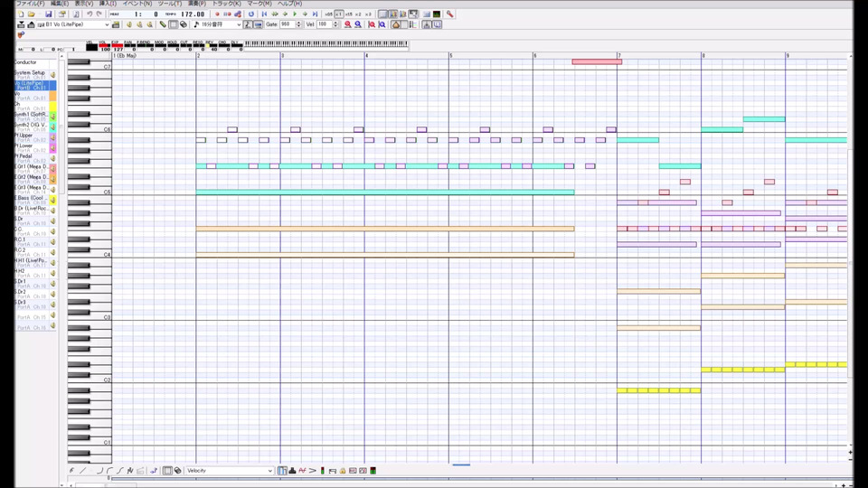Screen dimensions: 868x488
Task: Click the tempo value 172.00
Action: tap(193, 14)
